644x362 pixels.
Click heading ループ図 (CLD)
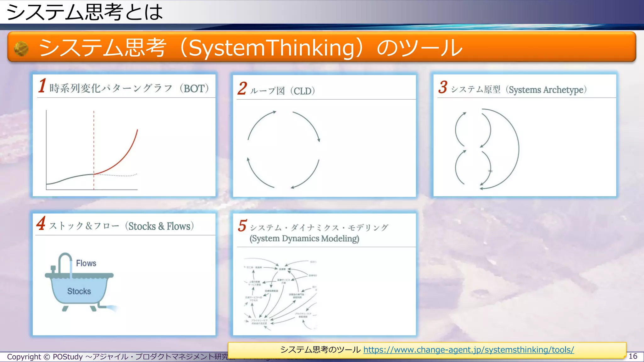[282, 91]
